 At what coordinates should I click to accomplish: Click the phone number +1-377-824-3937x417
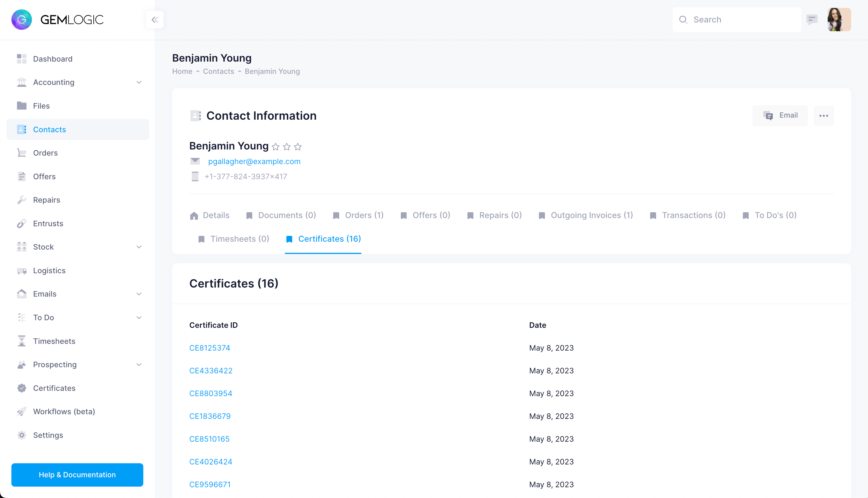coord(246,177)
